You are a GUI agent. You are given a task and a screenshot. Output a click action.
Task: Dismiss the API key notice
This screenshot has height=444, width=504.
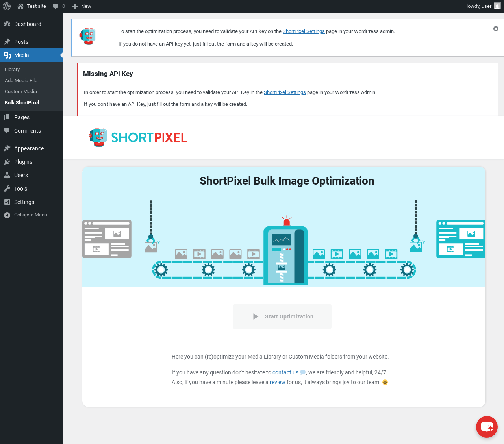coord(496,29)
